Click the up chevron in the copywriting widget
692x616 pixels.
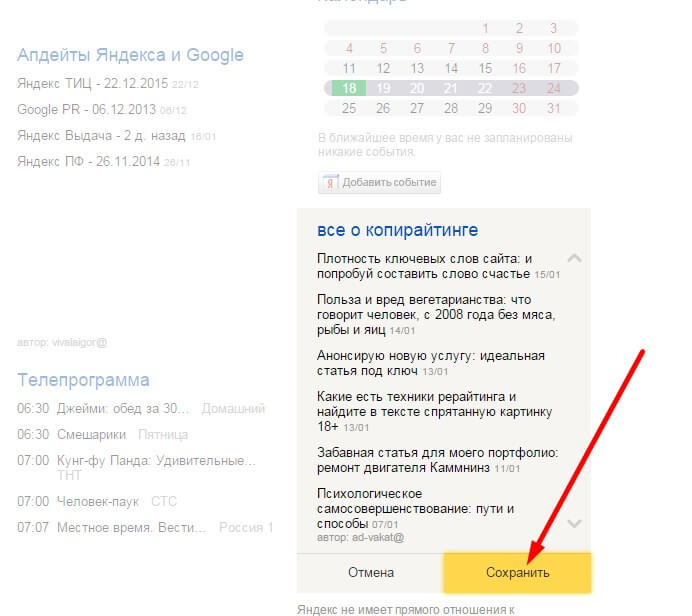click(574, 258)
